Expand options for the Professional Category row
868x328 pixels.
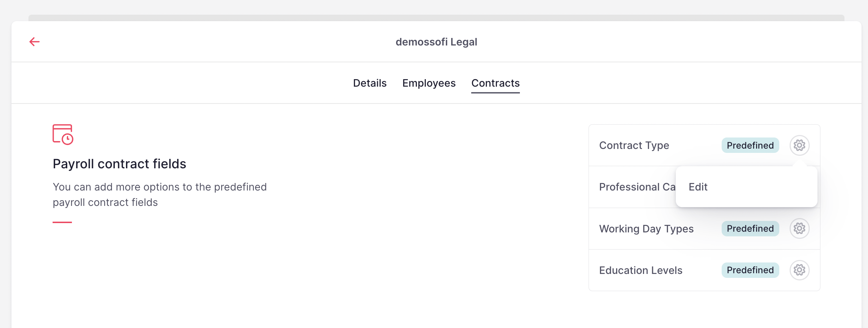pyautogui.click(x=800, y=187)
